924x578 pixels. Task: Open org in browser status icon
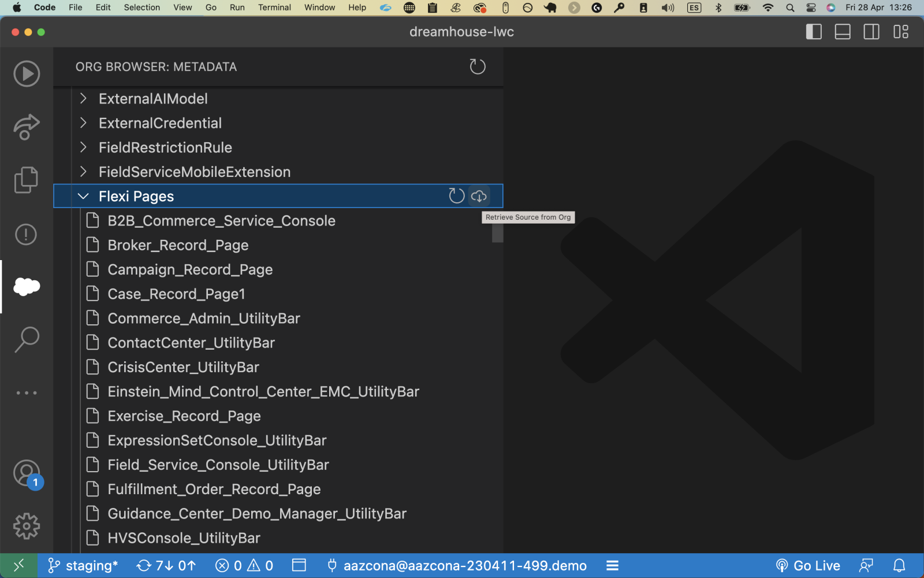[x=299, y=565]
